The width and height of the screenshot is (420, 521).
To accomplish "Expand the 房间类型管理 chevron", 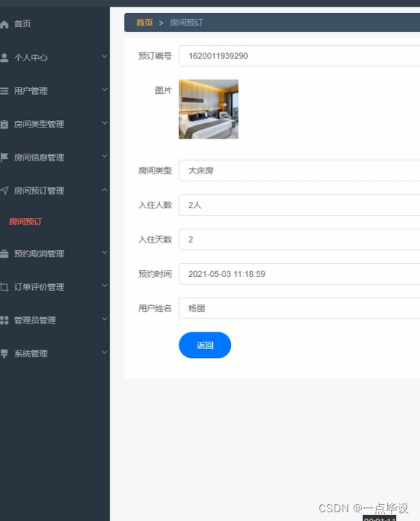I will [x=104, y=123].
